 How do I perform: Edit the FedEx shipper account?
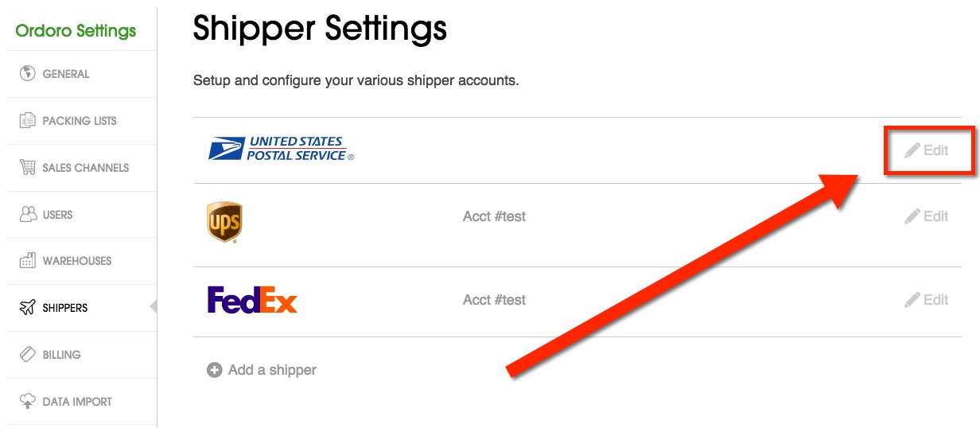[927, 300]
